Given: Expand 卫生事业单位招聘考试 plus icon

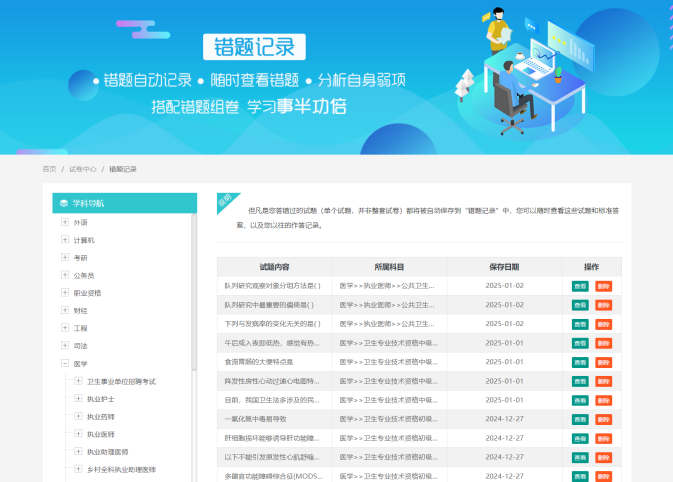Looking at the screenshot, I should click(x=78, y=382).
